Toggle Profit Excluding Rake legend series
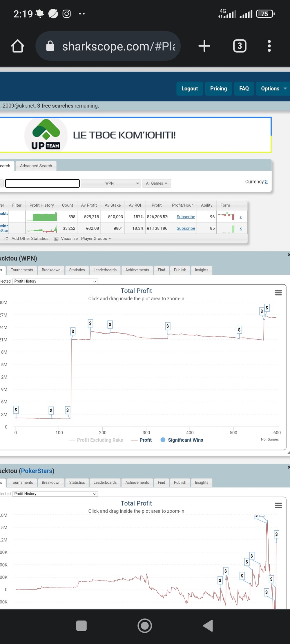 pos(96,440)
